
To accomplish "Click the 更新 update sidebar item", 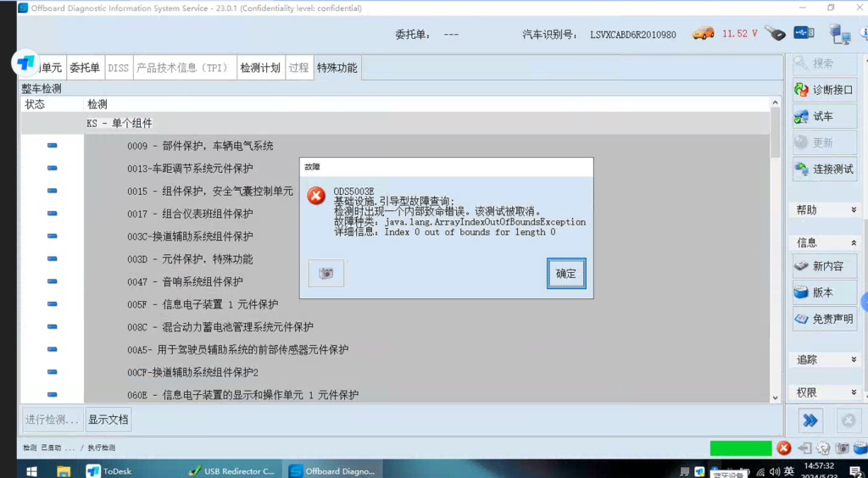I will click(x=825, y=142).
